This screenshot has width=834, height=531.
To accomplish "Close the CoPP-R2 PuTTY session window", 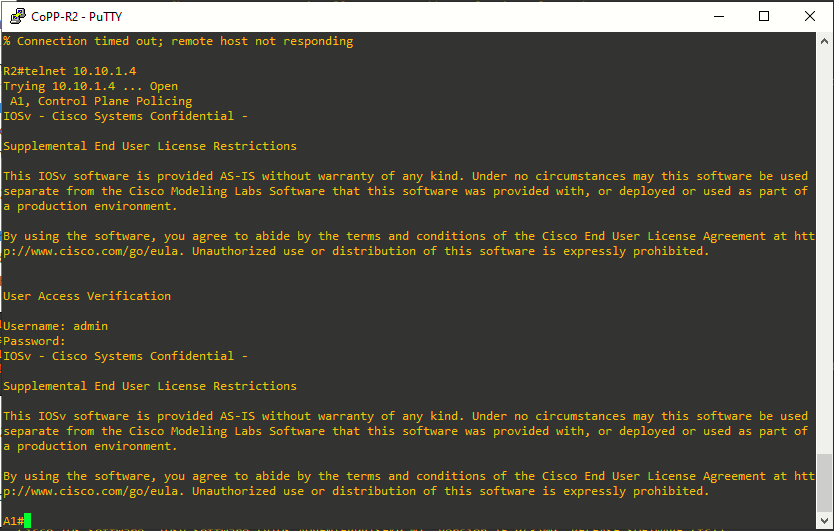I will point(810,16).
